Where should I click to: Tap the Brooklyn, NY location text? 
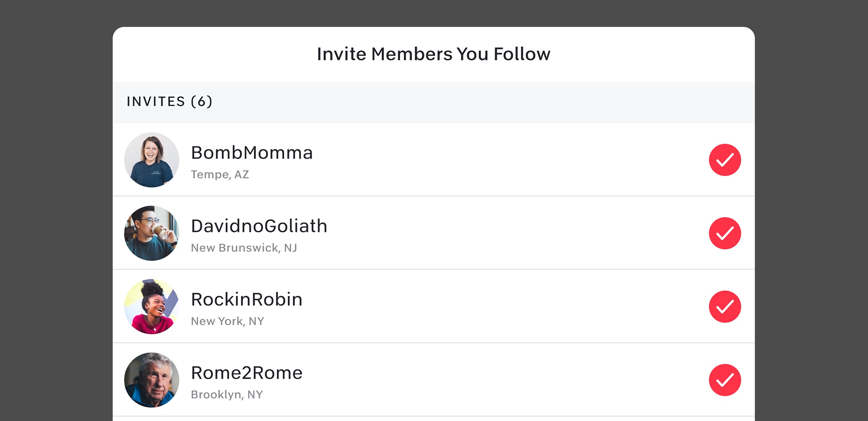(x=227, y=395)
